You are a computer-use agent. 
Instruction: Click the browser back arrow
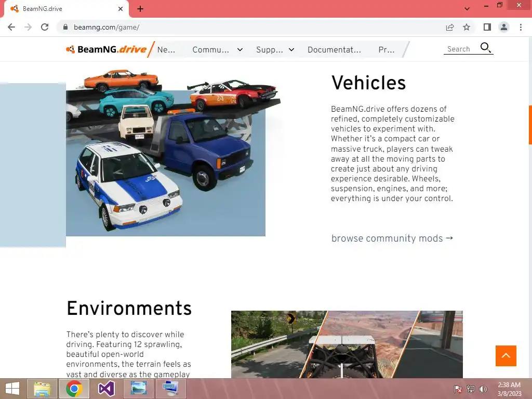tap(11, 27)
